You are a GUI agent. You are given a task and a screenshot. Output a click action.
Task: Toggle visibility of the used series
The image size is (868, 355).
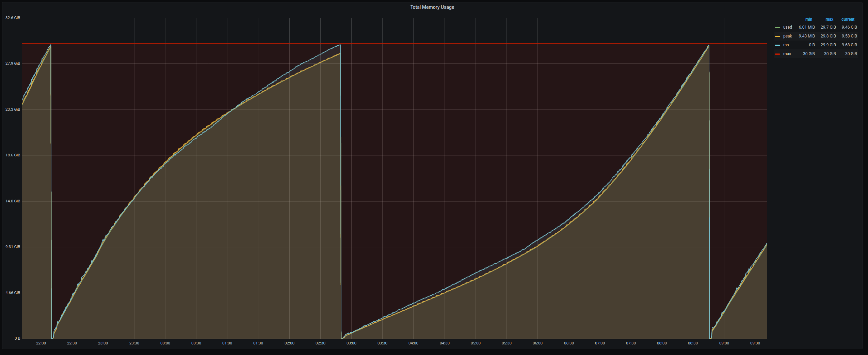click(x=787, y=27)
